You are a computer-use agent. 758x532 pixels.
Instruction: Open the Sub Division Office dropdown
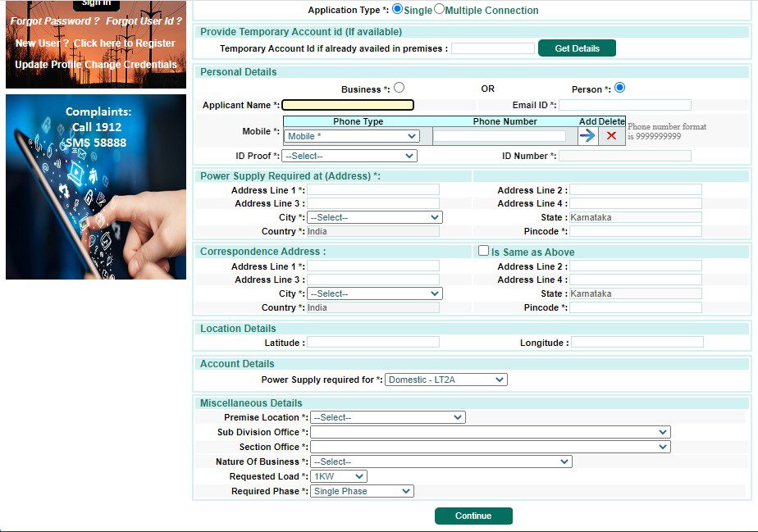pyautogui.click(x=491, y=431)
